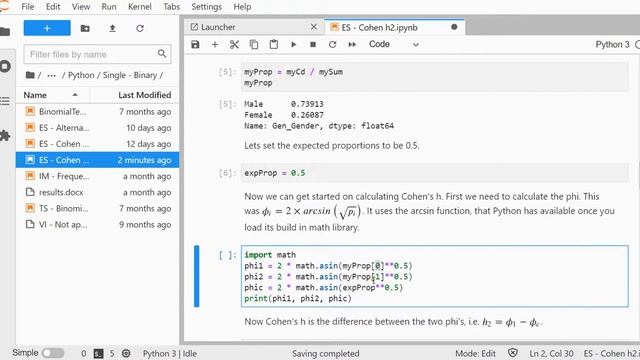Click Mode: Edit status text
640x360 pixels.
click(476, 353)
